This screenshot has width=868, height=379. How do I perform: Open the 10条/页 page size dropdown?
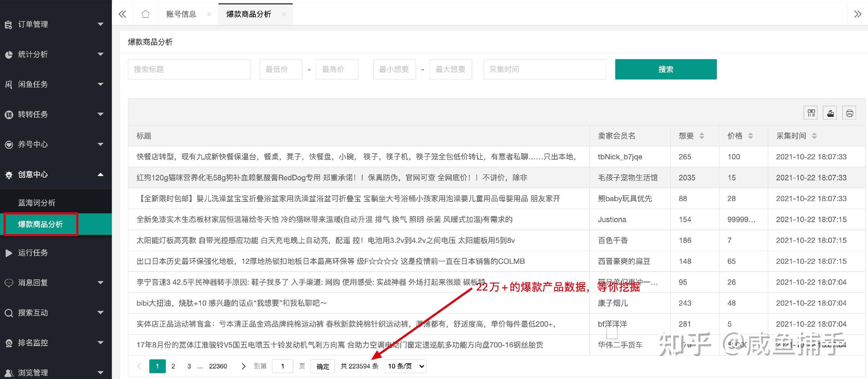[405, 366]
